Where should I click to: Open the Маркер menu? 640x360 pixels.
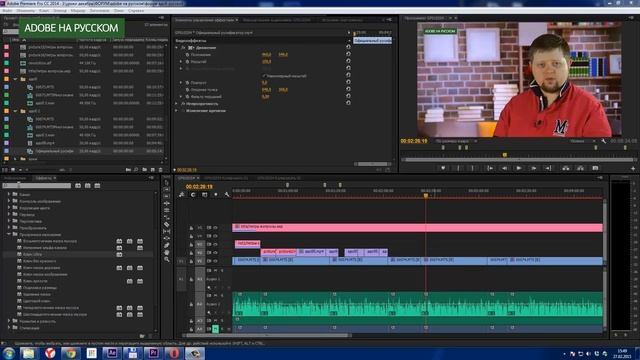click(x=78, y=11)
